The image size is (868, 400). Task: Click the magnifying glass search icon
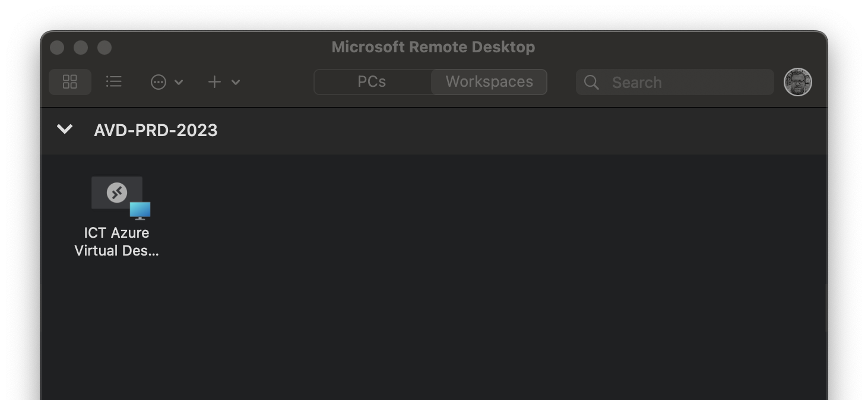pyautogui.click(x=591, y=82)
